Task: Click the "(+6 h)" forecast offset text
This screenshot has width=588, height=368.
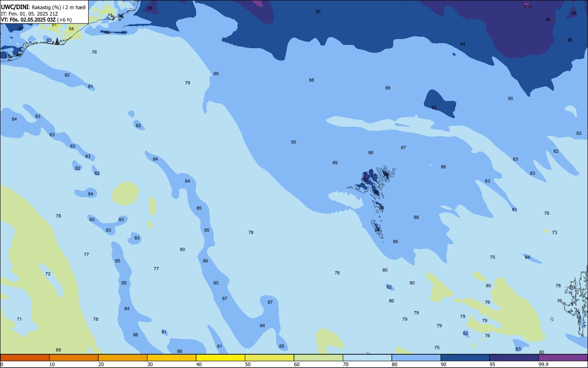Action: pos(65,20)
